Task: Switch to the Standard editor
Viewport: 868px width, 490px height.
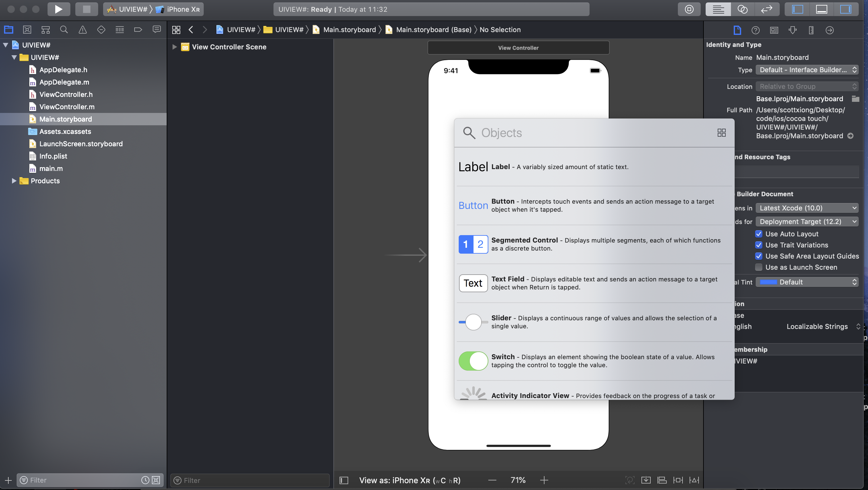Action: (x=718, y=9)
